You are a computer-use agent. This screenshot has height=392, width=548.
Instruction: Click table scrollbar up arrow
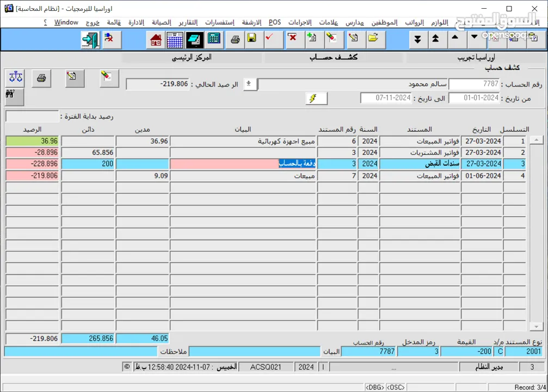[536, 140]
